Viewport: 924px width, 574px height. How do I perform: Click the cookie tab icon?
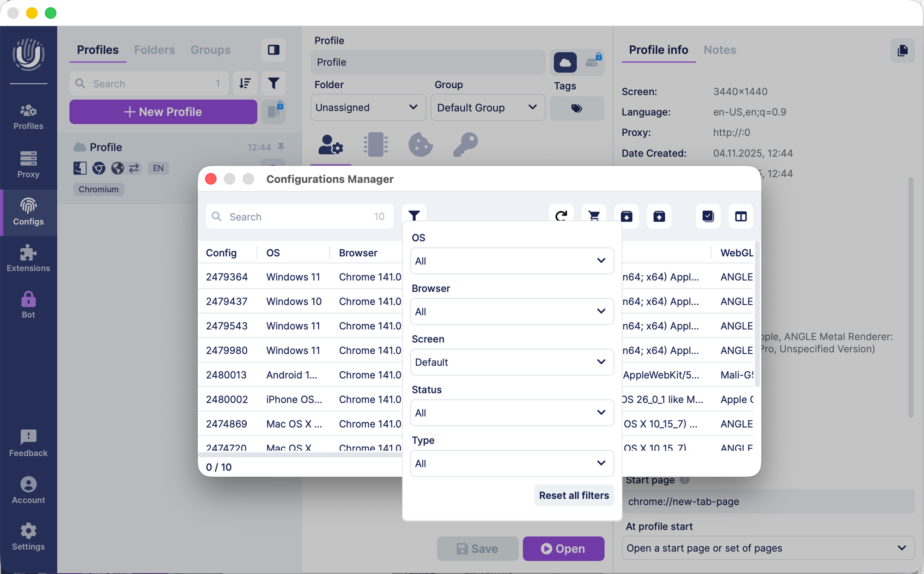(x=420, y=145)
